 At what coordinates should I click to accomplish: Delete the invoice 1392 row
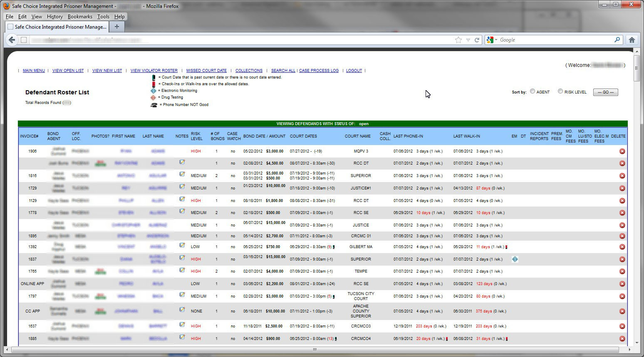[x=622, y=247]
